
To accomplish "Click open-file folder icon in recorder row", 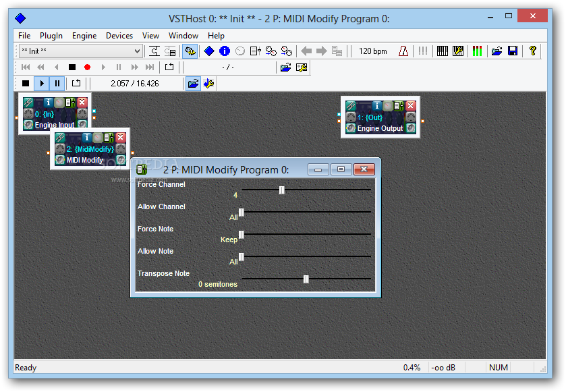I will pos(285,67).
